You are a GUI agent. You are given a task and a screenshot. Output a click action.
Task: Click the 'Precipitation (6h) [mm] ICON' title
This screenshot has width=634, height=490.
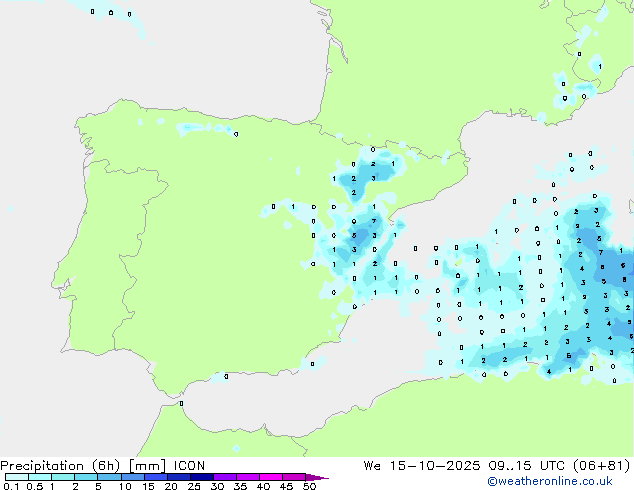[103, 466]
